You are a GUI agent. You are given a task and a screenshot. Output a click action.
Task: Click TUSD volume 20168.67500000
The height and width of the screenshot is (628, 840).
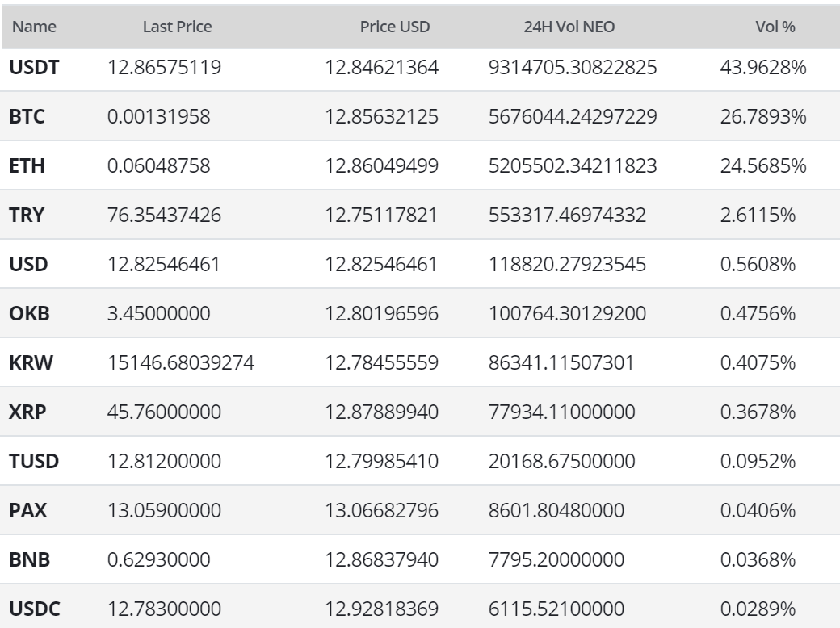click(x=562, y=462)
